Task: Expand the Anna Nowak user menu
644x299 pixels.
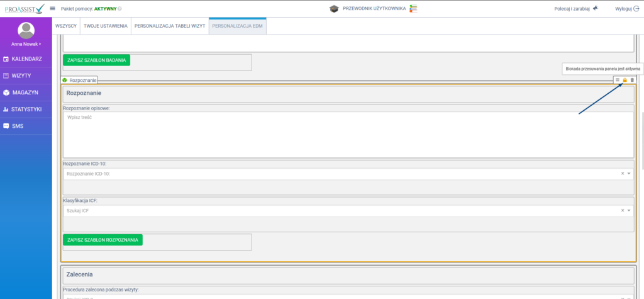Action: click(x=26, y=44)
